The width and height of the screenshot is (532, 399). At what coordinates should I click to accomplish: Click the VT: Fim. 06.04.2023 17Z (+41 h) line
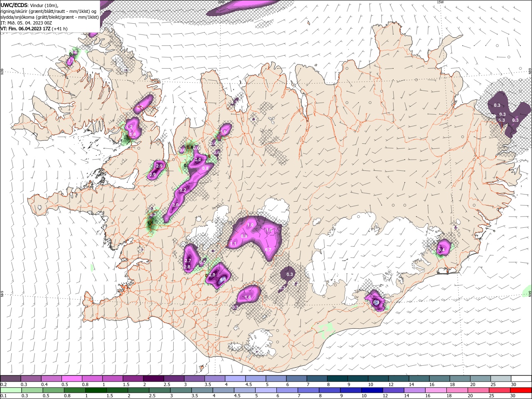point(34,29)
